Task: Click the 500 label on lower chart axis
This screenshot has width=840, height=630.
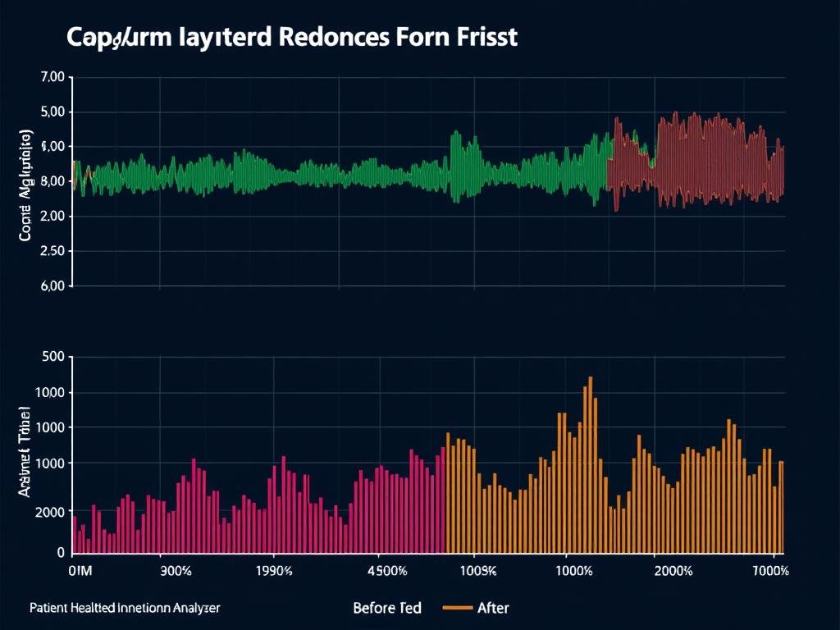Action: click(x=52, y=357)
